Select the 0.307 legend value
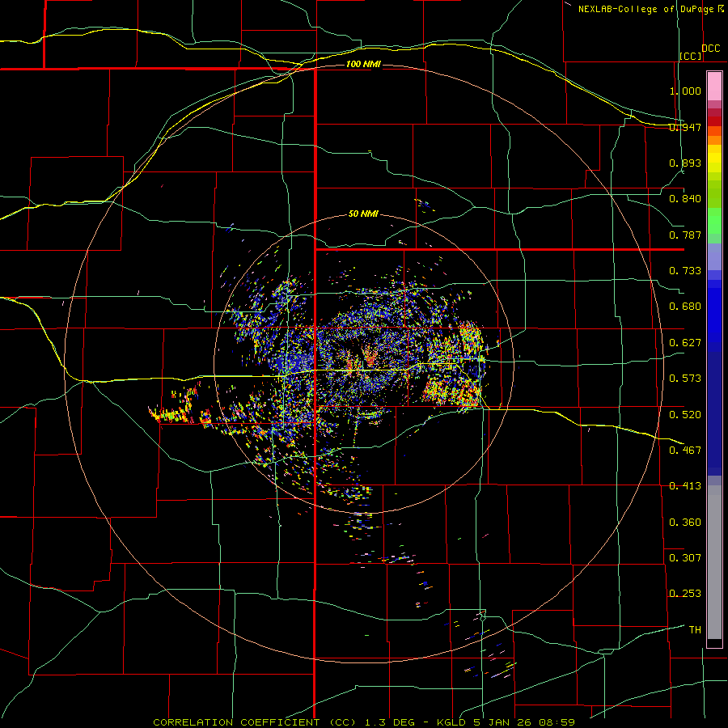This screenshot has width=728, height=728. click(x=685, y=557)
